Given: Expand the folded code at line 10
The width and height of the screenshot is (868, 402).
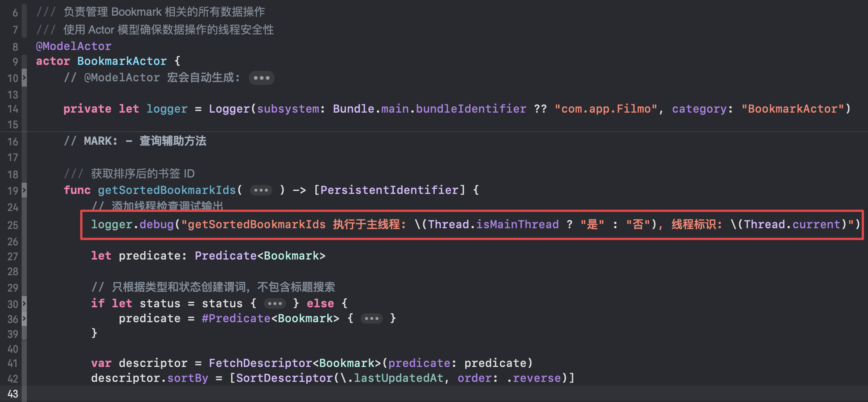Looking at the screenshot, I should (24, 78).
